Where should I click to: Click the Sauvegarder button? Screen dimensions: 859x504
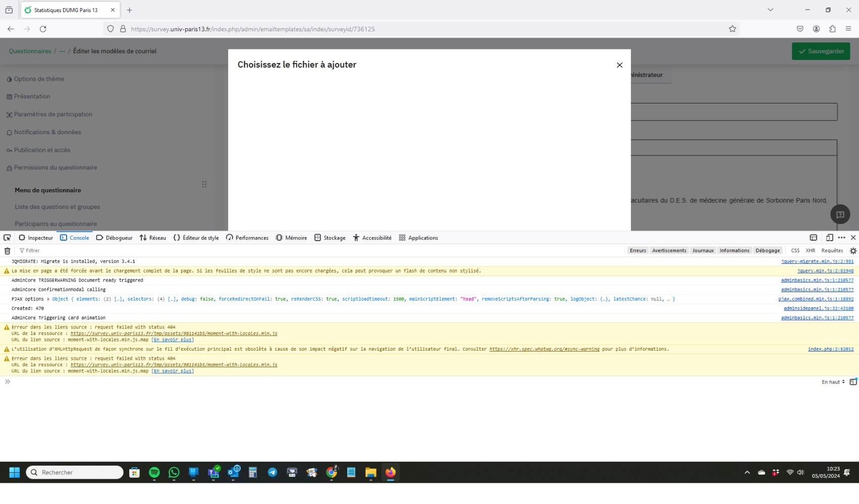[821, 51]
